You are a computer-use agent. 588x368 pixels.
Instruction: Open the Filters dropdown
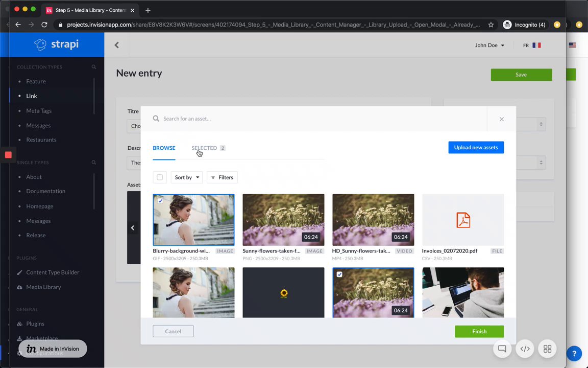(x=223, y=177)
